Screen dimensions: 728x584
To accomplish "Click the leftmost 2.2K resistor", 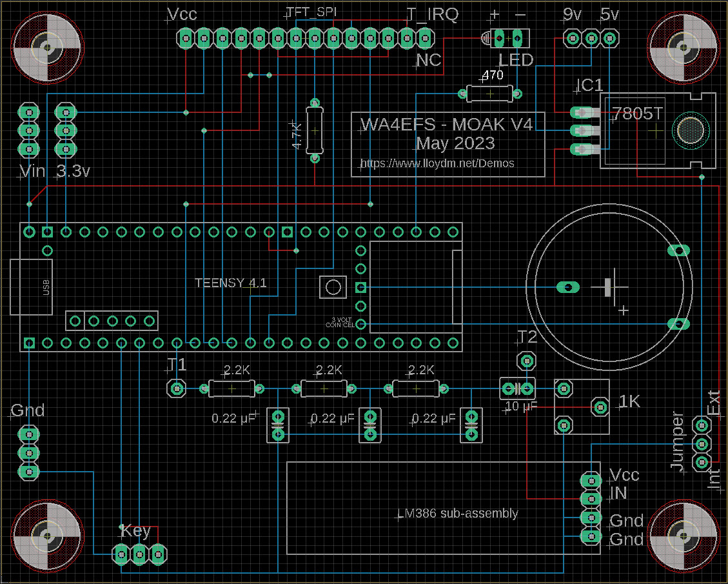I will click(x=232, y=388).
